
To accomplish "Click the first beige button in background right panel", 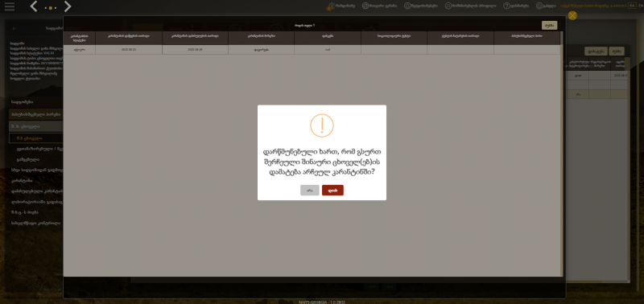I will pos(596,51).
